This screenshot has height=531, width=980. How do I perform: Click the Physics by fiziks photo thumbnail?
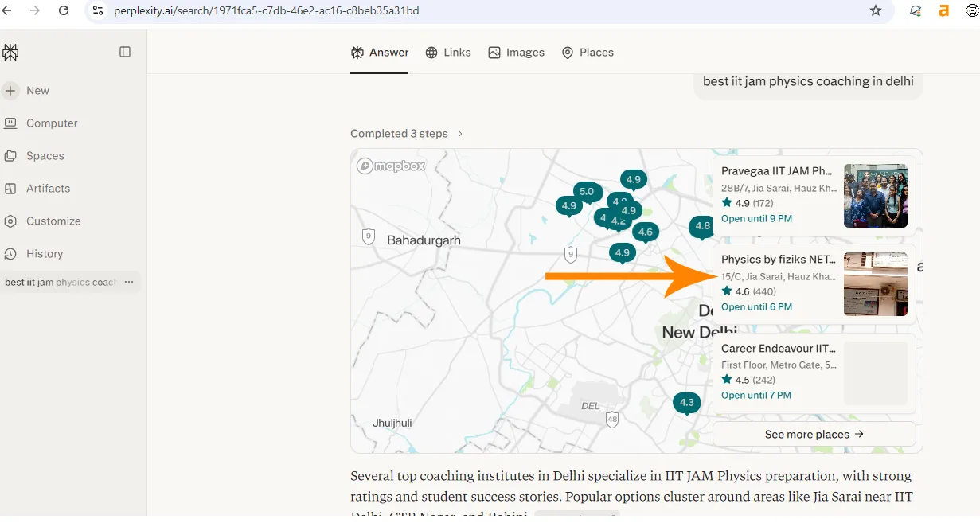(876, 284)
